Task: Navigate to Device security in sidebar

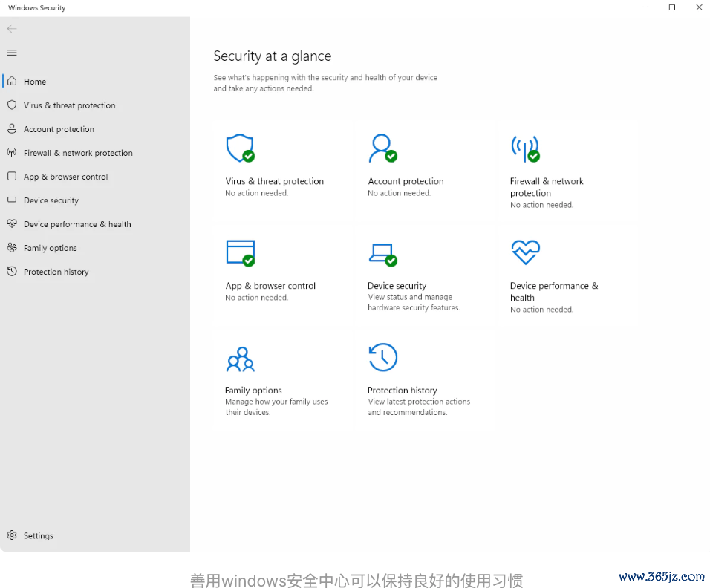Action: click(95, 200)
